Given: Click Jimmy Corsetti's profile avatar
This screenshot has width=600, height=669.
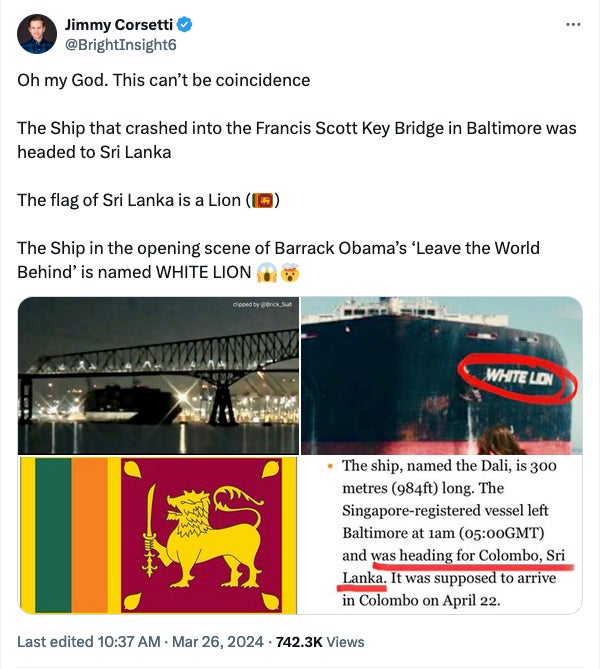Looking at the screenshot, I should [37, 34].
